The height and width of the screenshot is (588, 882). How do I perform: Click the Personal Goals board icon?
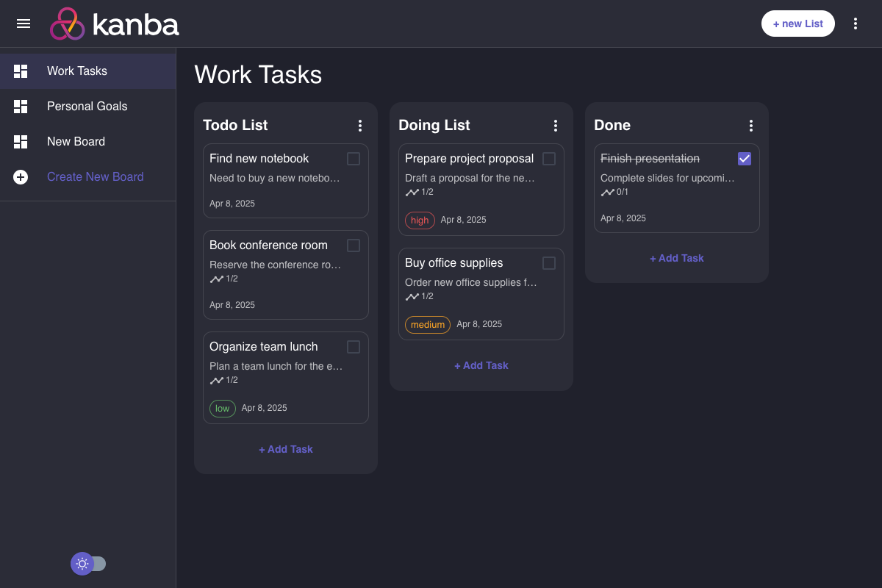(x=21, y=107)
